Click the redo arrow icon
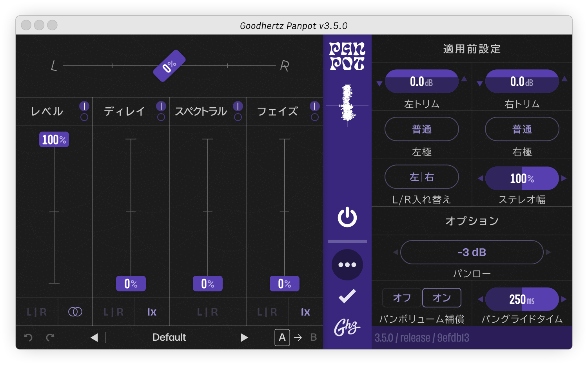The image size is (588, 365). [50, 338]
